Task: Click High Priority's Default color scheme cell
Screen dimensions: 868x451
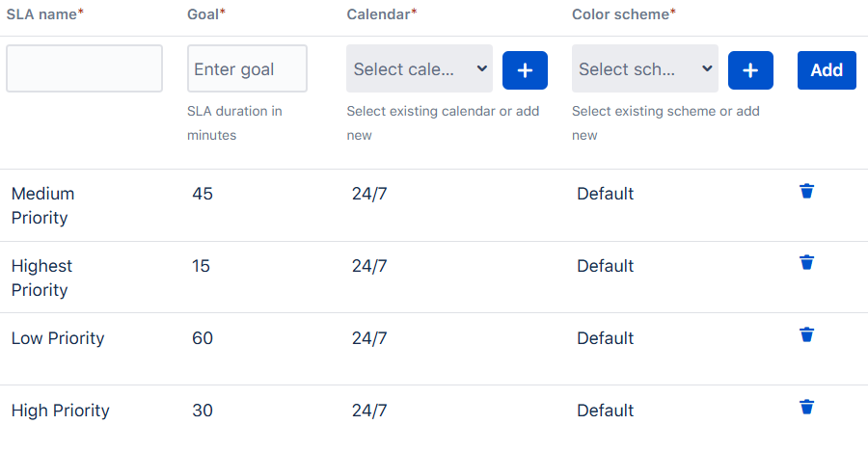Action: pyautogui.click(x=606, y=411)
